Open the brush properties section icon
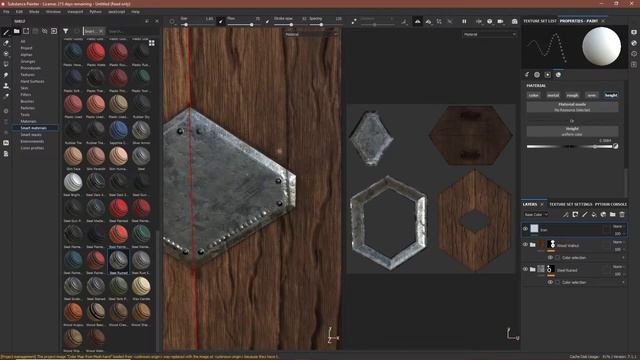 click(527, 75)
